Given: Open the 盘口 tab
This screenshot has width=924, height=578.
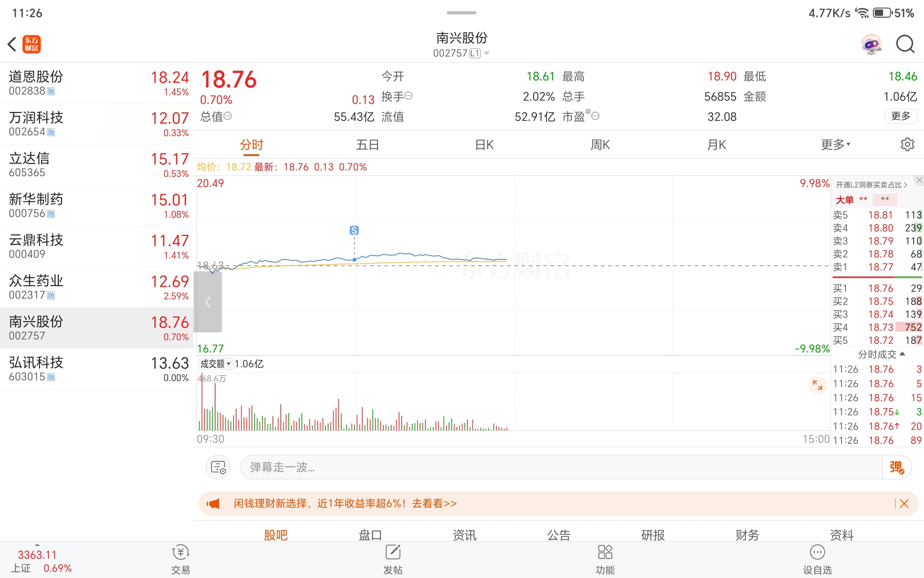Looking at the screenshot, I should click(370, 534).
